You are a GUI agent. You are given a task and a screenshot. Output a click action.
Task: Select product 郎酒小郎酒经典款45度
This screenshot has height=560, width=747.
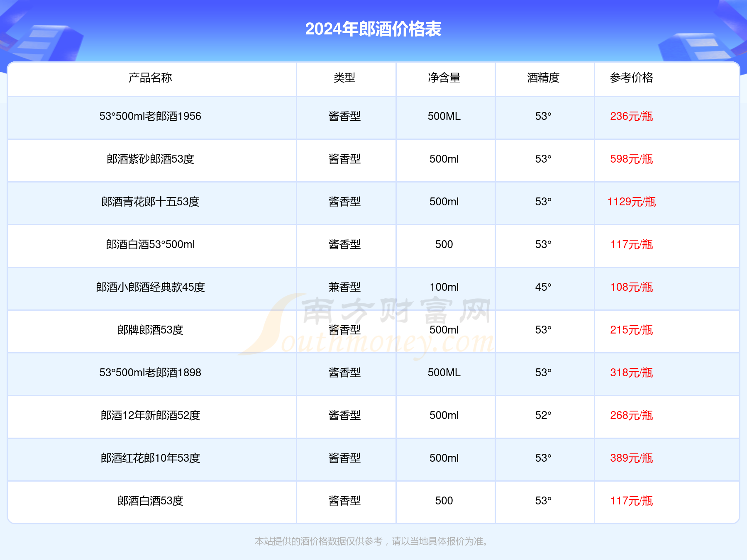[x=150, y=287]
